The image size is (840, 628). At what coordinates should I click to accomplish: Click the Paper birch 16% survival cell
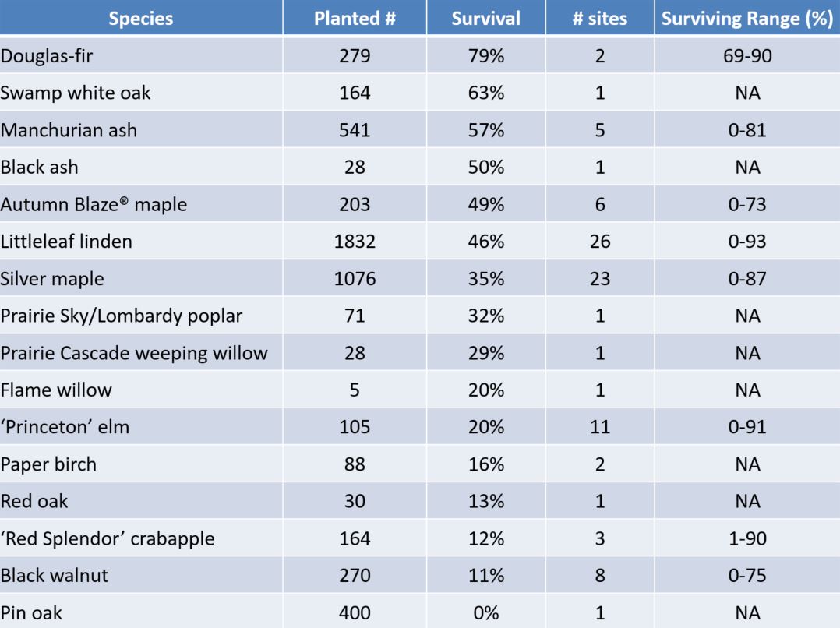pyautogui.click(x=485, y=464)
